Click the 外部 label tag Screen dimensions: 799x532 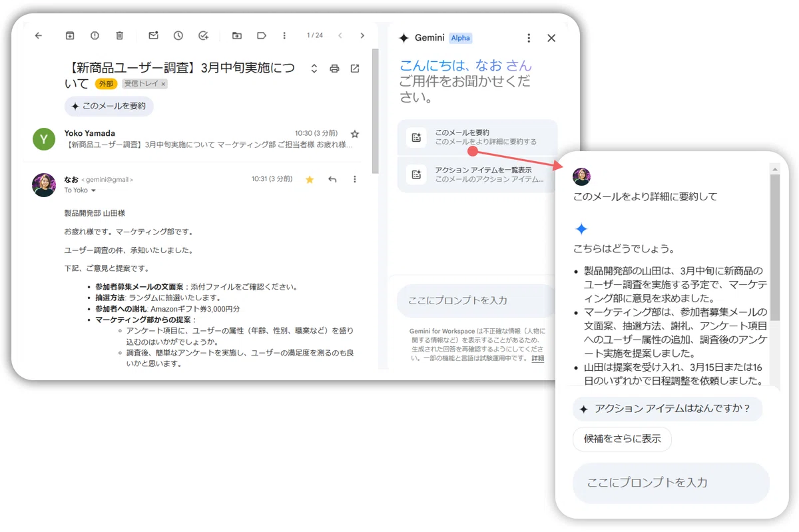106,84
